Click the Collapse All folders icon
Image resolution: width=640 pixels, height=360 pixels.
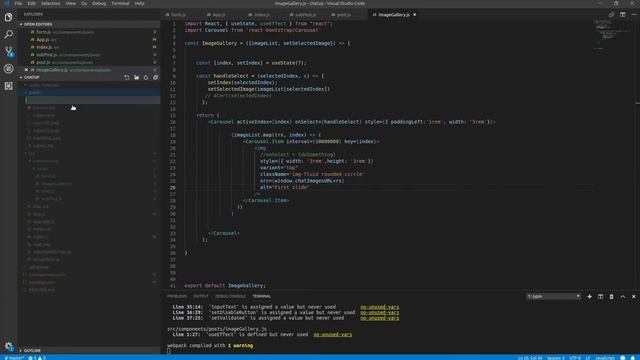[156, 77]
